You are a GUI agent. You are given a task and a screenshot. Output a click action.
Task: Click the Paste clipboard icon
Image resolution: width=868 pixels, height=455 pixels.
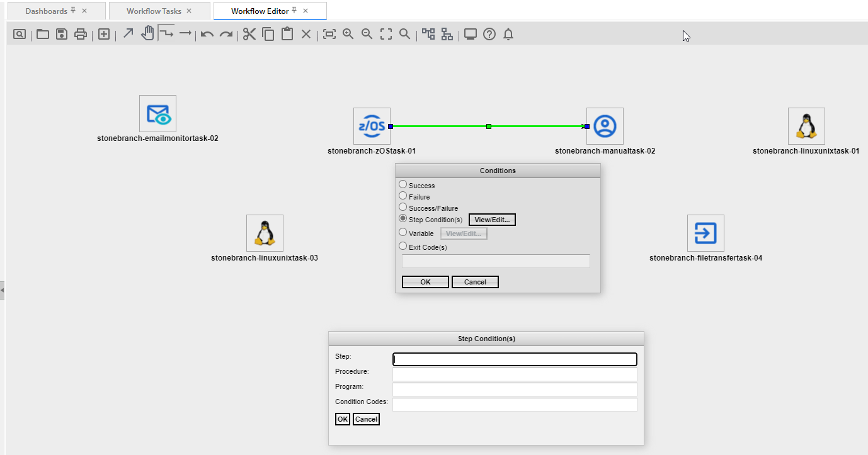point(287,34)
